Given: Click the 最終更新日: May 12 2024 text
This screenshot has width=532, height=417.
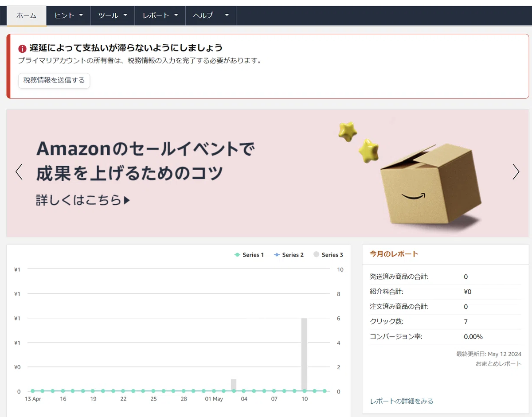Looking at the screenshot, I should click(489, 354).
